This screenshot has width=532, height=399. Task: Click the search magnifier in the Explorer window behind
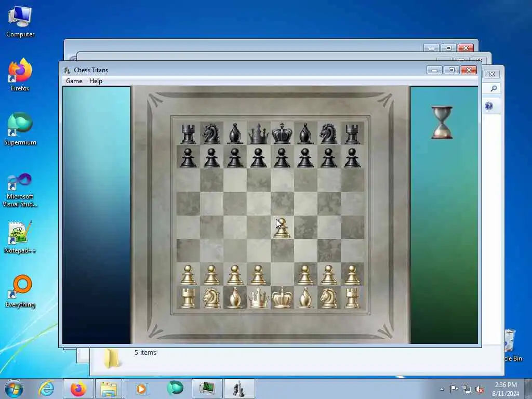(494, 88)
